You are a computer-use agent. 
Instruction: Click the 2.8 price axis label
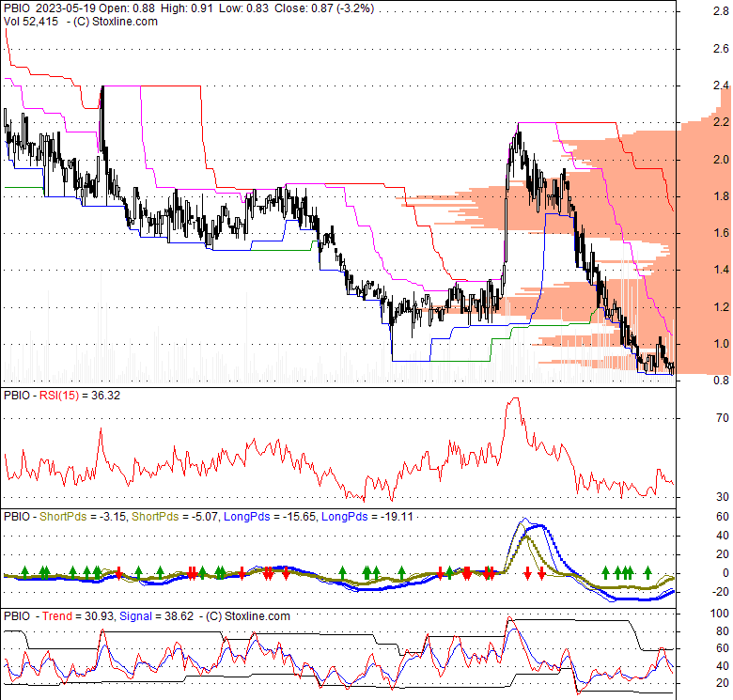click(721, 12)
